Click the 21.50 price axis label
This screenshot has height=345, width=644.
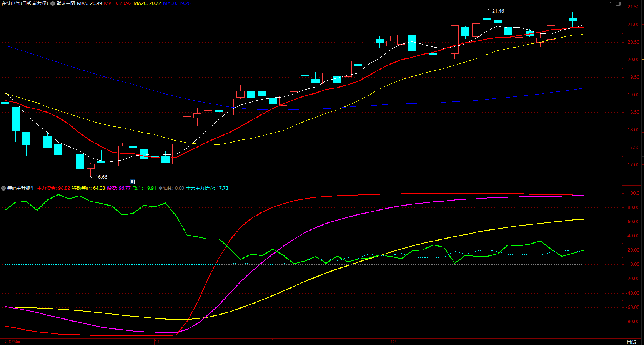pyautogui.click(x=634, y=7)
